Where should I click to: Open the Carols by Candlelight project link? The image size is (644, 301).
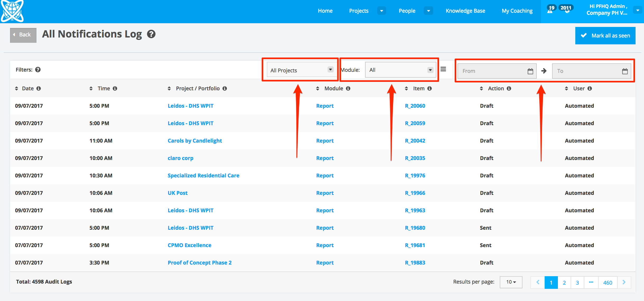coord(195,141)
